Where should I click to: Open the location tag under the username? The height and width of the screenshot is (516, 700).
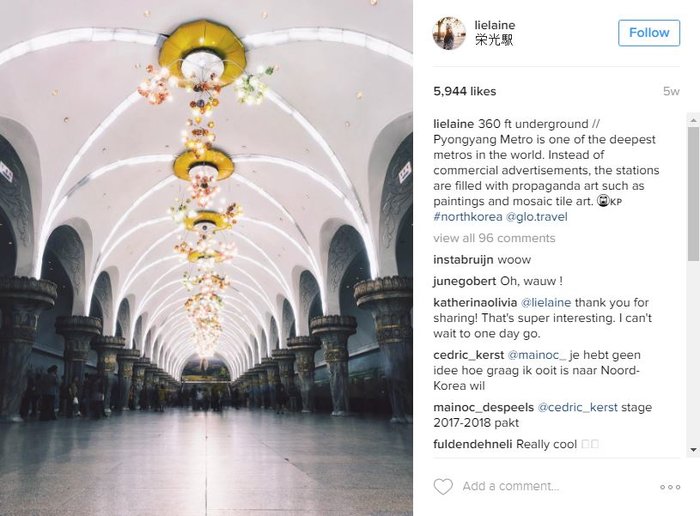(494, 41)
